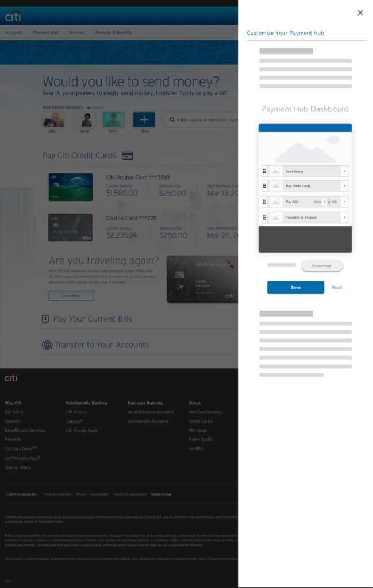Save the Payment Hub dashboard layout
This screenshot has height=588, width=373.
[x=295, y=287]
